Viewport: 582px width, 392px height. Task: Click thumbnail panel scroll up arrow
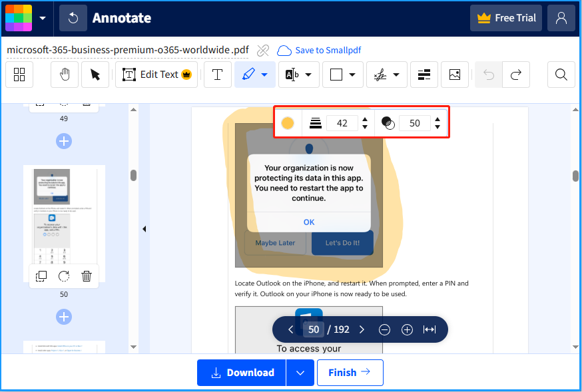pos(134,109)
